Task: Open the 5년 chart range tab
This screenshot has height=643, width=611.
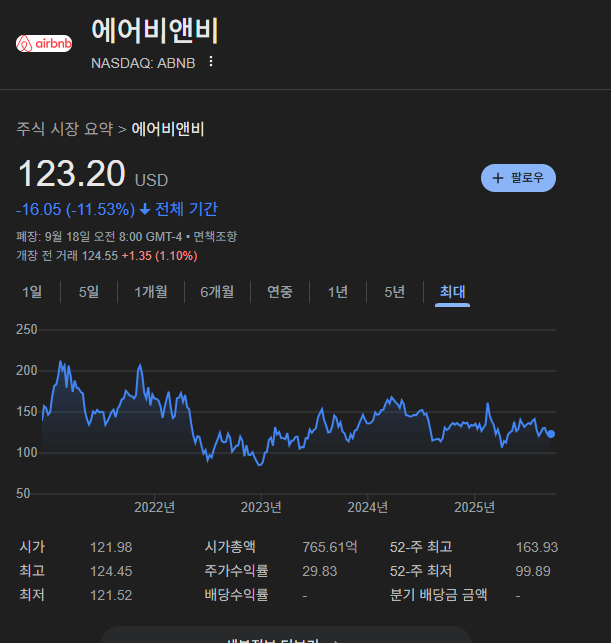Action: (x=394, y=292)
